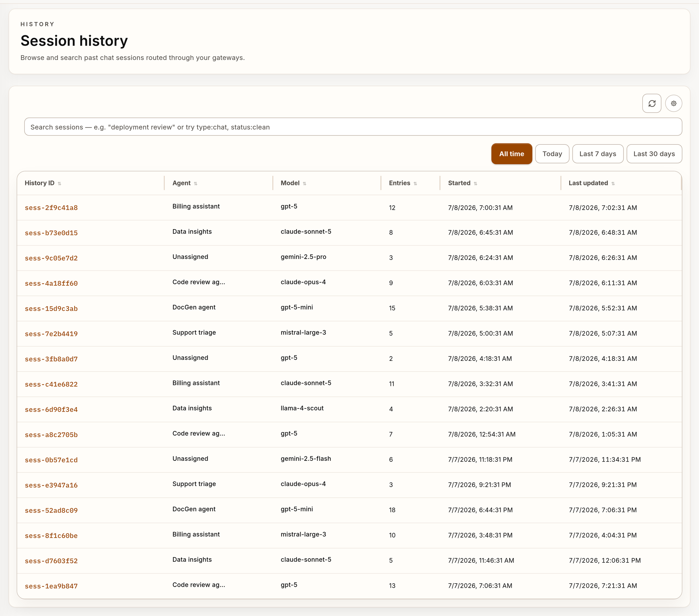This screenshot has width=699, height=616.
Task: Click claude-opus-4 in sess-4a18ff60 row
Action: tap(303, 282)
